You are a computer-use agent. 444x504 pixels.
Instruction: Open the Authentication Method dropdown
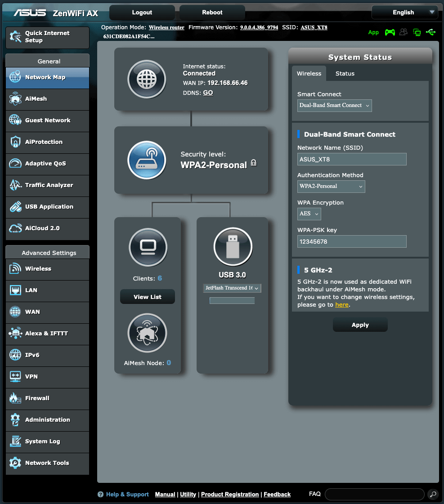pyautogui.click(x=331, y=187)
